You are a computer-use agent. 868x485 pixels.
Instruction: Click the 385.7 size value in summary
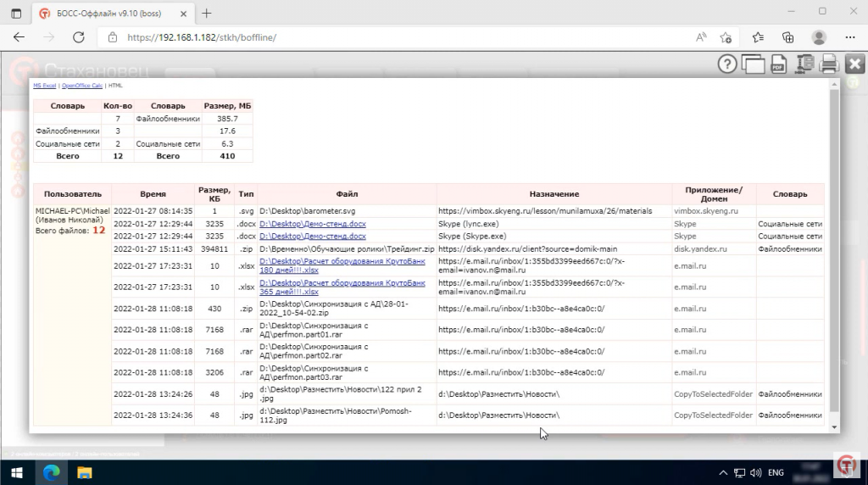point(227,119)
